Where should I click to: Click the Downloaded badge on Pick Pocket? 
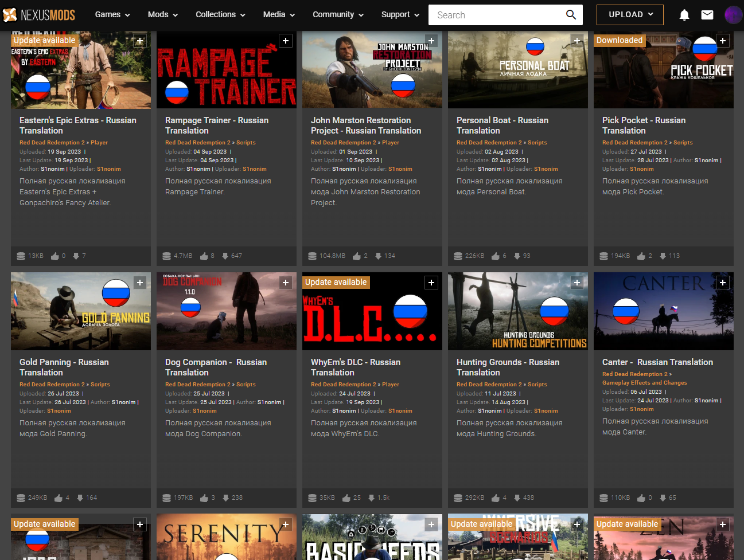point(620,40)
